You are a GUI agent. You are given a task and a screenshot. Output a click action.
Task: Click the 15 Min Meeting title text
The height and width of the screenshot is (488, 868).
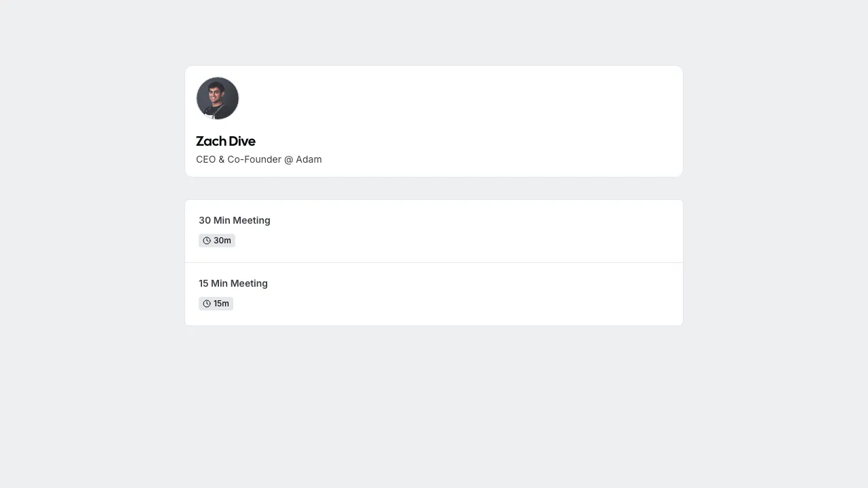click(x=233, y=283)
